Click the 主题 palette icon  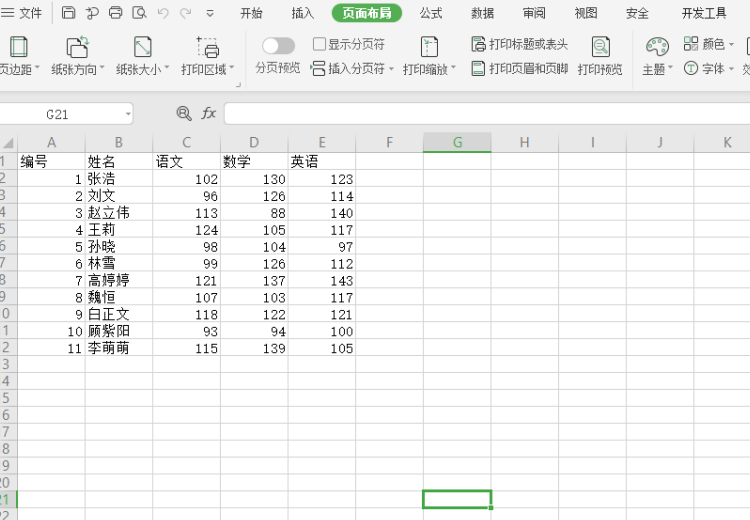pyautogui.click(x=657, y=47)
